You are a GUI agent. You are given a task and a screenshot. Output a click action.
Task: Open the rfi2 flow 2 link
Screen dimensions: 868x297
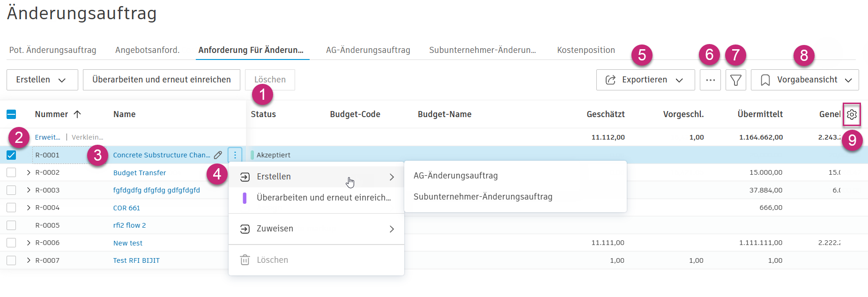click(129, 225)
